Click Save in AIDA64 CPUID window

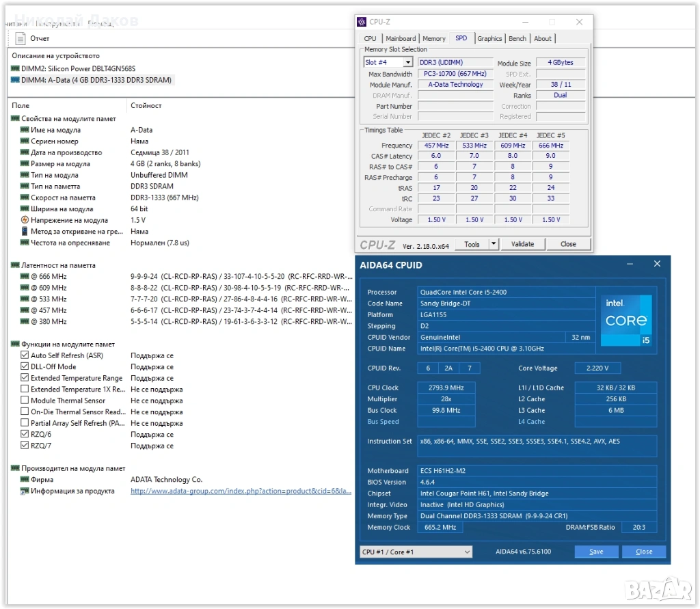[x=595, y=552]
